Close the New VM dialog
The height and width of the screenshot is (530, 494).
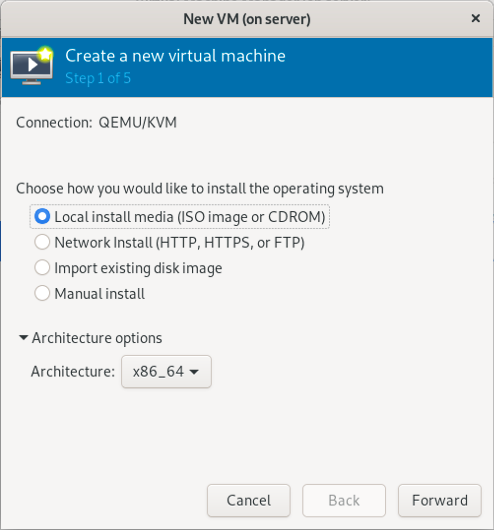pyautogui.click(x=475, y=18)
